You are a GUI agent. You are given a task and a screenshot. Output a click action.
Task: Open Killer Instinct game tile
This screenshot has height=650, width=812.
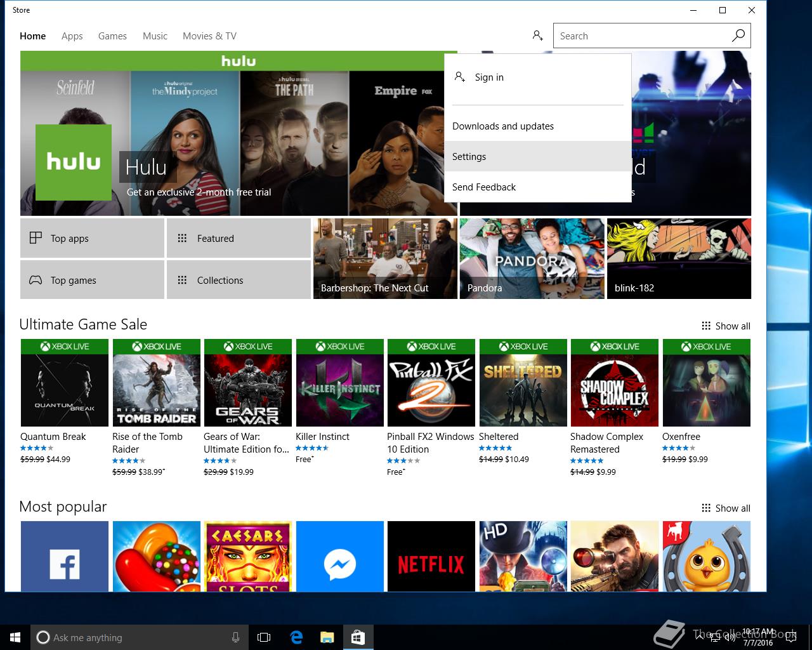(x=340, y=383)
